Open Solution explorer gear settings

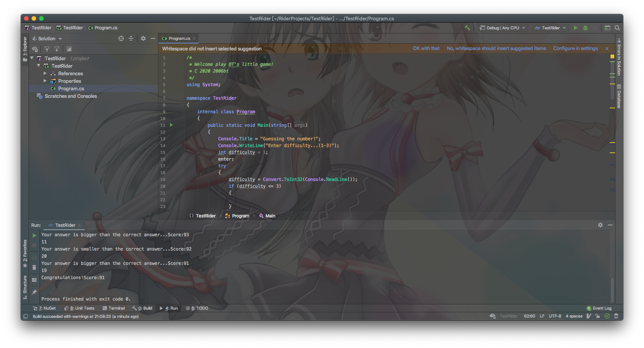coord(143,38)
